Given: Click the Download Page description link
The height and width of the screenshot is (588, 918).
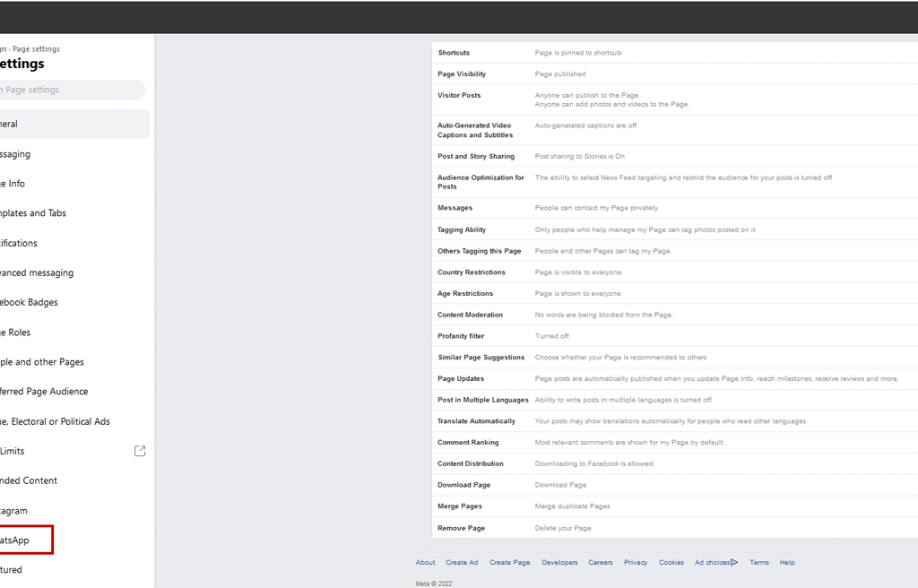Looking at the screenshot, I should click(x=560, y=485).
